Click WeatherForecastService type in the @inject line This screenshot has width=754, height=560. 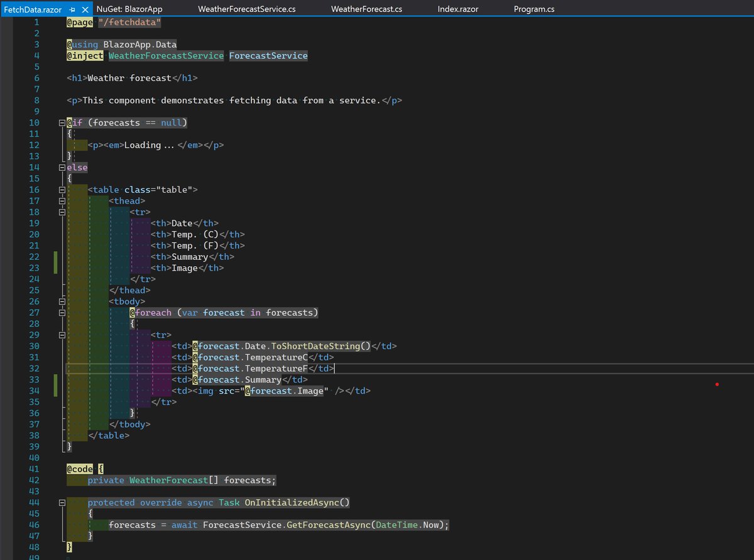coord(166,56)
